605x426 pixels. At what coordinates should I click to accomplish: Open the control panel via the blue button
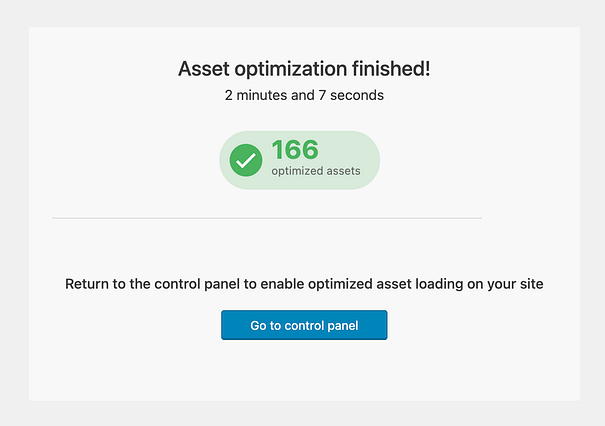[x=304, y=325]
